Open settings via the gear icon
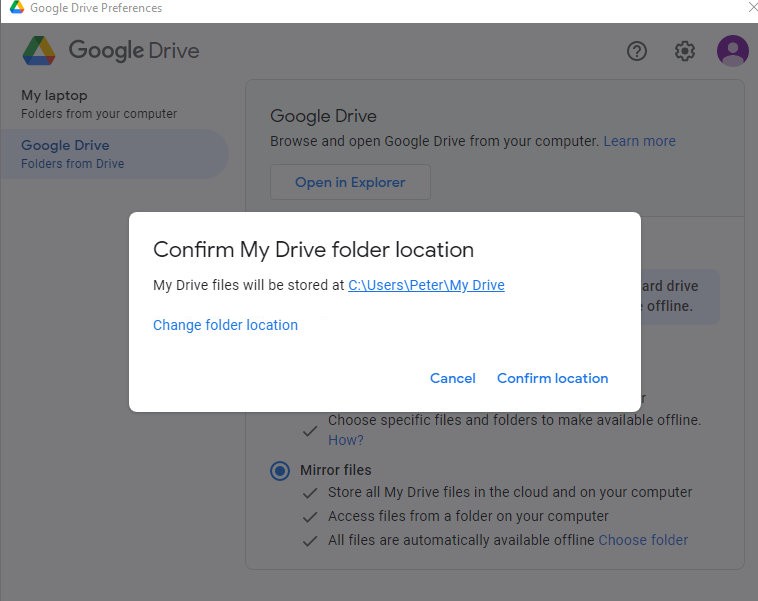 (x=685, y=51)
